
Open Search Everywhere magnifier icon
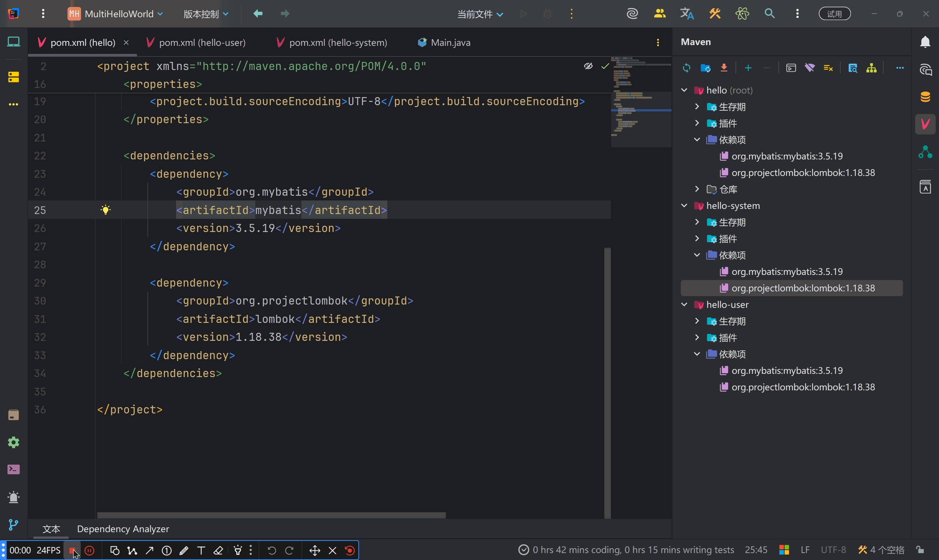[770, 14]
